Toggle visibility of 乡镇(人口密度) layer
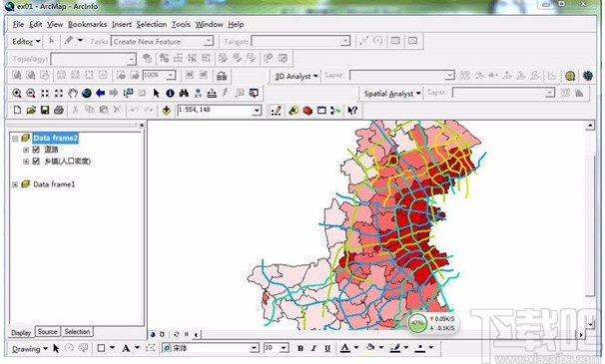This screenshot has height=364, width=605. tap(36, 161)
